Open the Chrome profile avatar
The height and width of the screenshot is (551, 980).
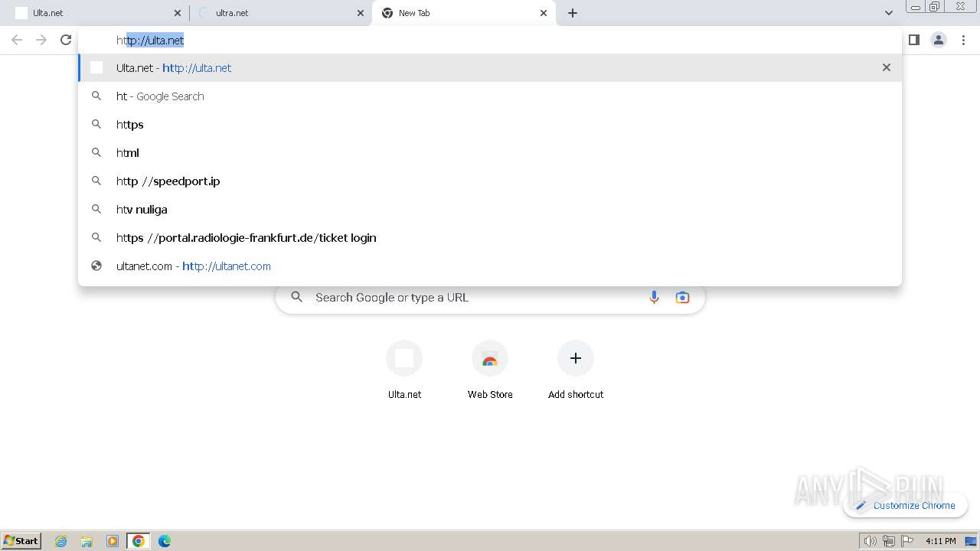[939, 40]
